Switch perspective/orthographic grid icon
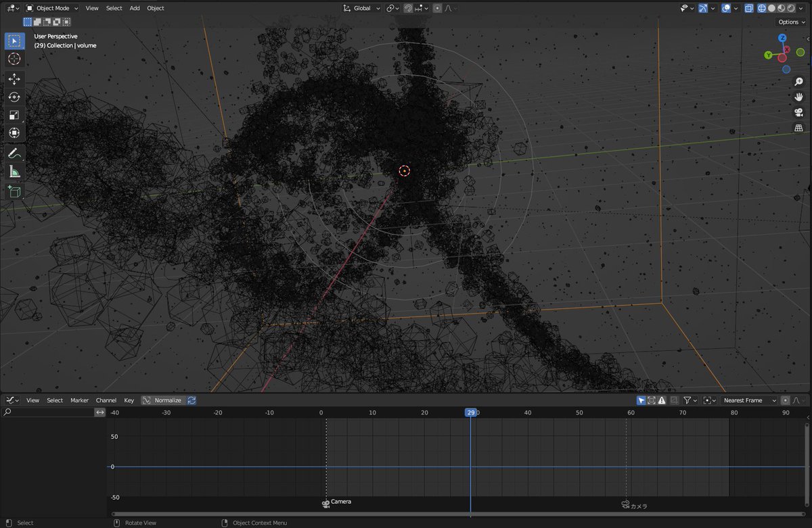The width and height of the screenshot is (812, 528). [x=798, y=128]
